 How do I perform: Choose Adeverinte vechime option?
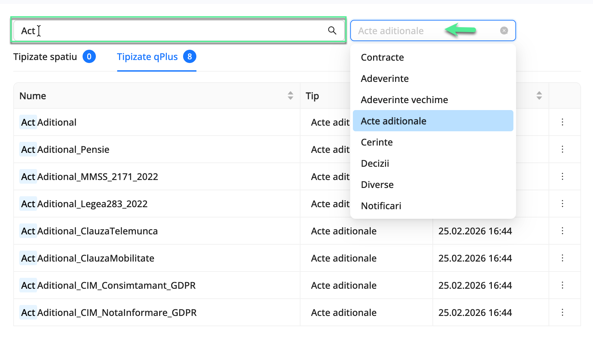tap(433, 100)
